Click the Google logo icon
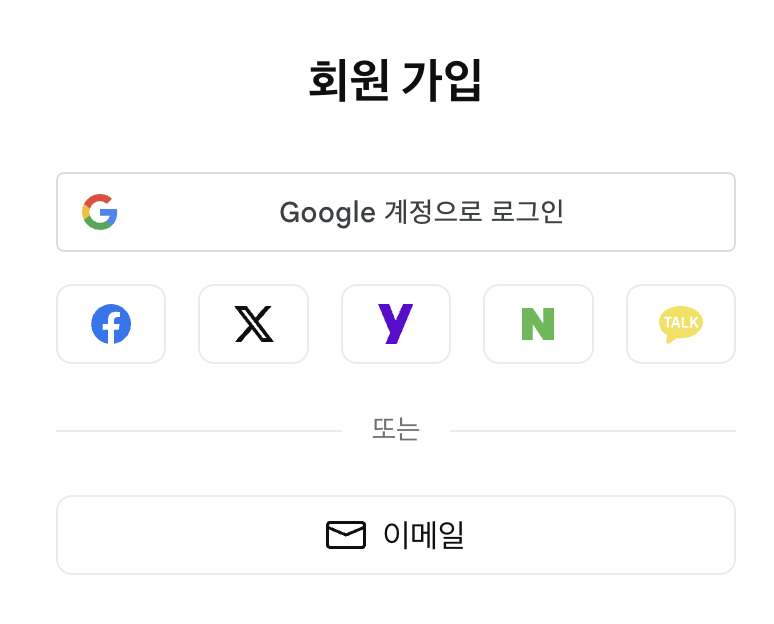The width and height of the screenshot is (774, 624). [x=100, y=212]
